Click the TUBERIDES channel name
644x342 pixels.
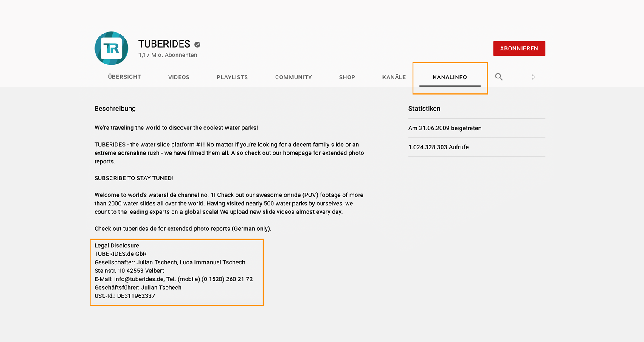[164, 44]
